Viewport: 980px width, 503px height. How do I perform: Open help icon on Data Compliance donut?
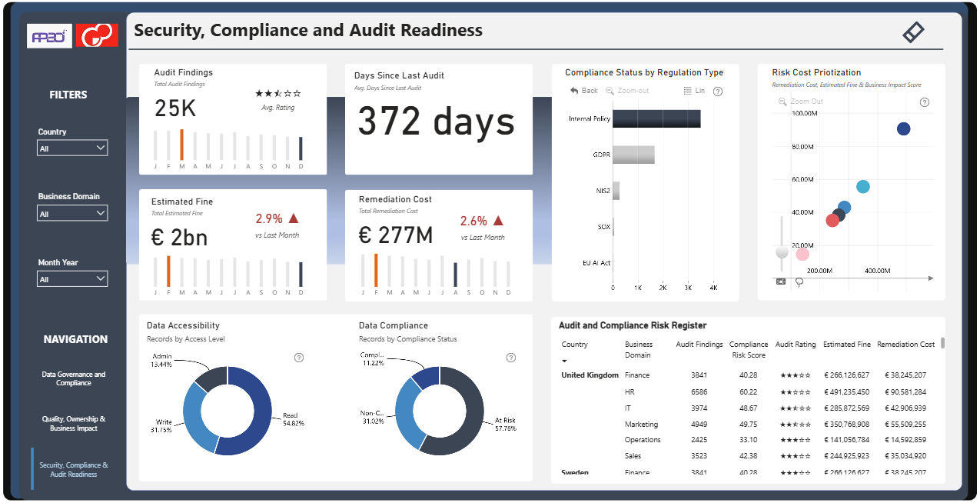(511, 358)
